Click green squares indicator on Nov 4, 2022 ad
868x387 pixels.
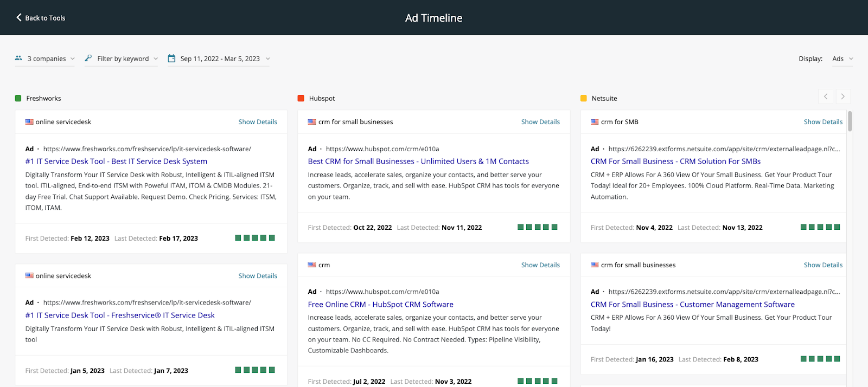(820, 227)
